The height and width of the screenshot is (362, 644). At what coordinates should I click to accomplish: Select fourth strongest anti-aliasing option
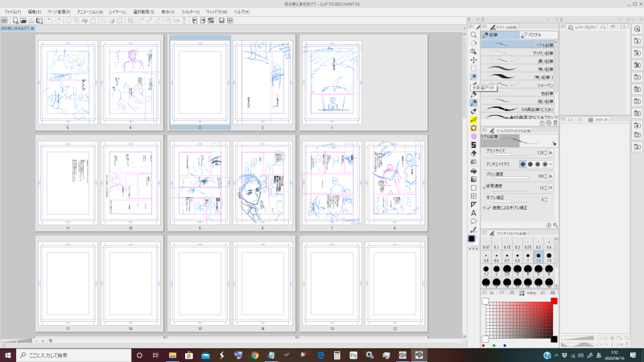tap(545, 164)
